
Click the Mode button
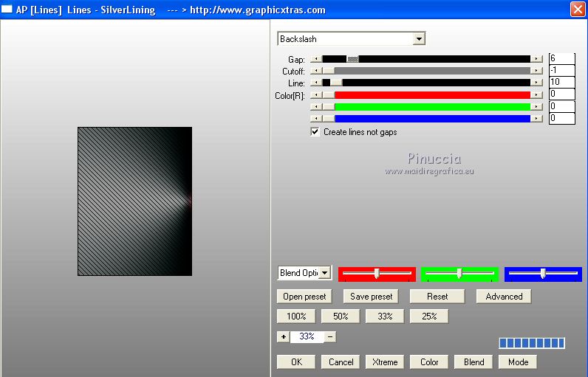[x=518, y=362]
